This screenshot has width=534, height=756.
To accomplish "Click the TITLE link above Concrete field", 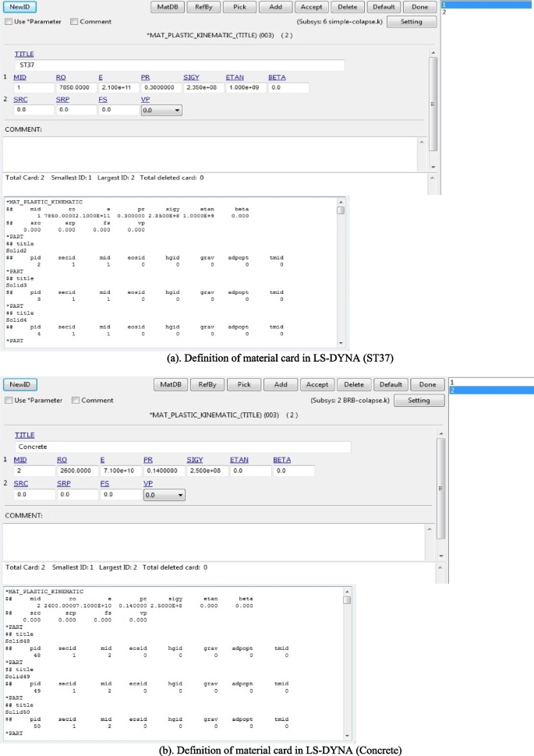I will [x=25, y=436].
